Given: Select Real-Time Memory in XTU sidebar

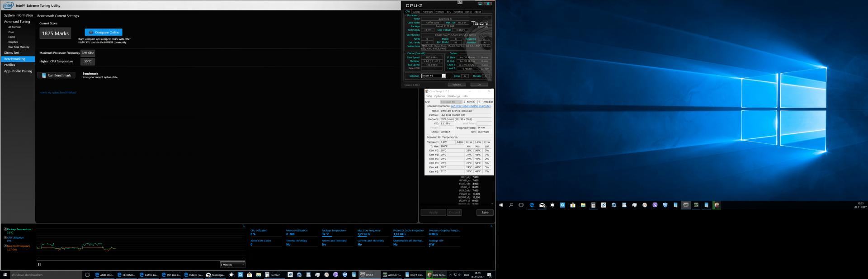Looking at the screenshot, I should click(19, 47).
